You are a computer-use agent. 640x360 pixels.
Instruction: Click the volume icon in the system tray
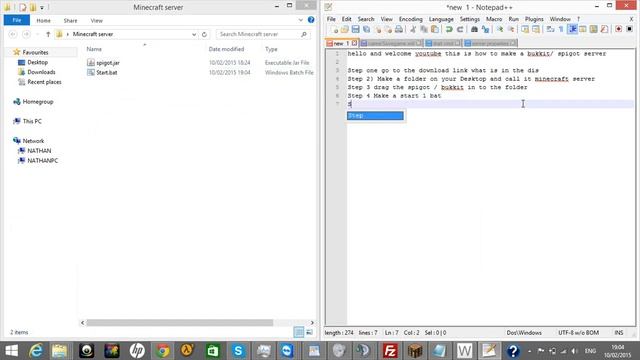[575, 351]
